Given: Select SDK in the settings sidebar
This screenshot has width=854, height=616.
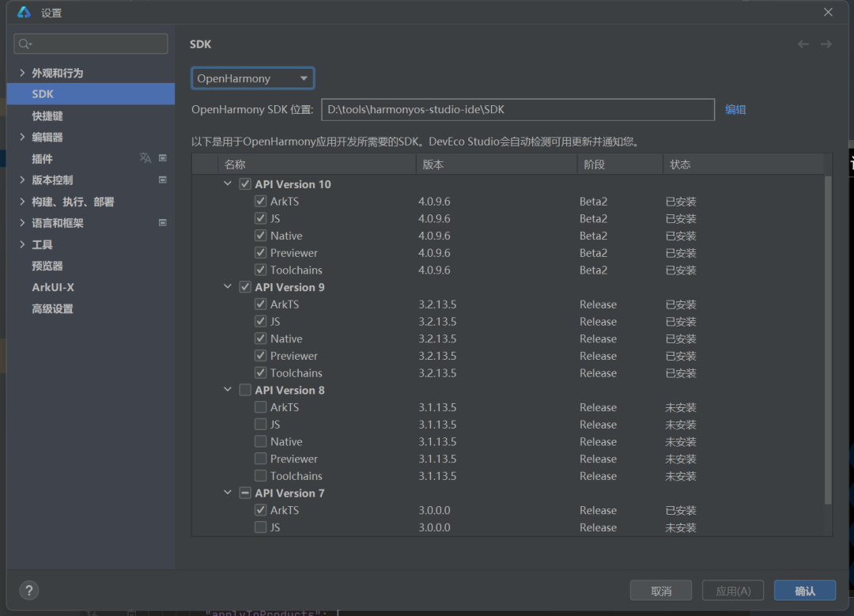Looking at the screenshot, I should click(x=90, y=93).
